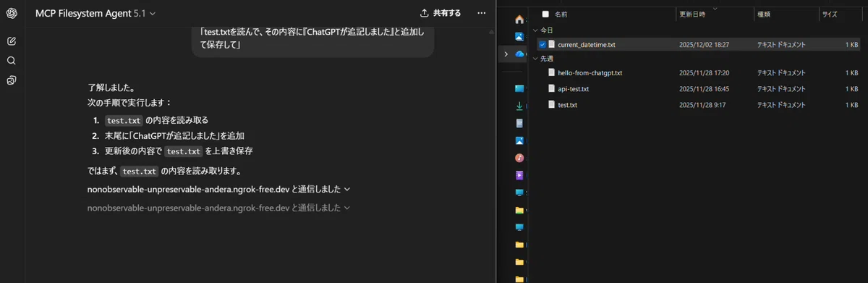The width and height of the screenshot is (868, 283).
Task: Select the file current_datetime.txt
Action: tap(587, 45)
